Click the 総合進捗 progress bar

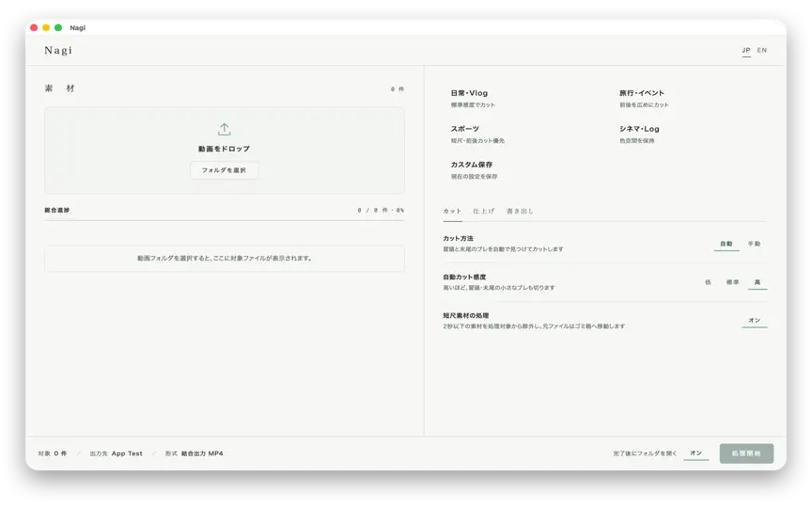pyautogui.click(x=225, y=220)
